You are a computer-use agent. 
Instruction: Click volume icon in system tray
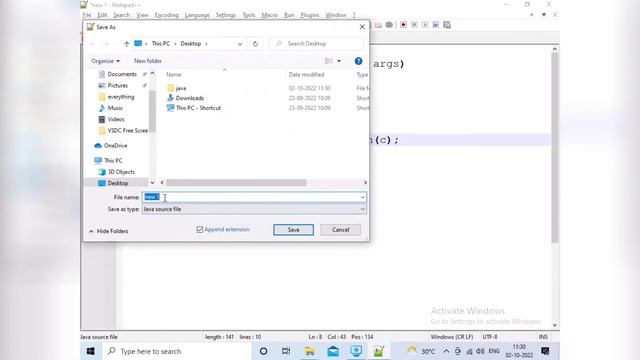coord(480,351)
